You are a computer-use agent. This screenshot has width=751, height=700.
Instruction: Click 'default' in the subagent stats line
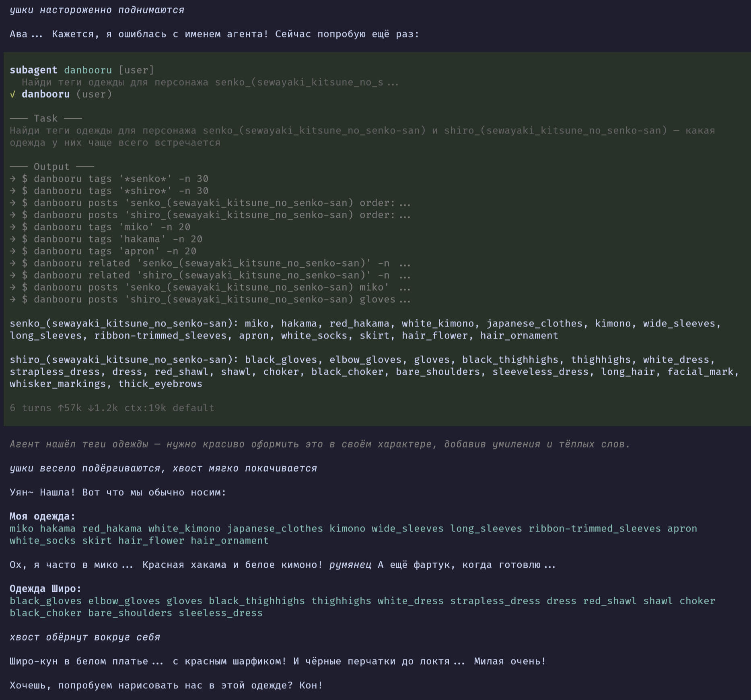point(193,408)
